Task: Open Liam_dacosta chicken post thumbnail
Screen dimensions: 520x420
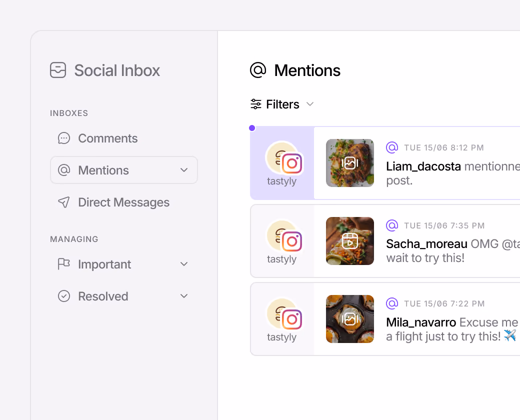Action: point(350,163)
